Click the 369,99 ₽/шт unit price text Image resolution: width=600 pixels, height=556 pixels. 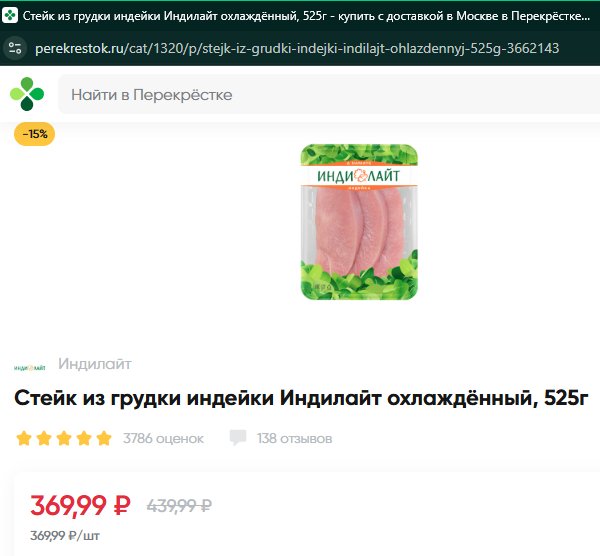click(65, 535)
